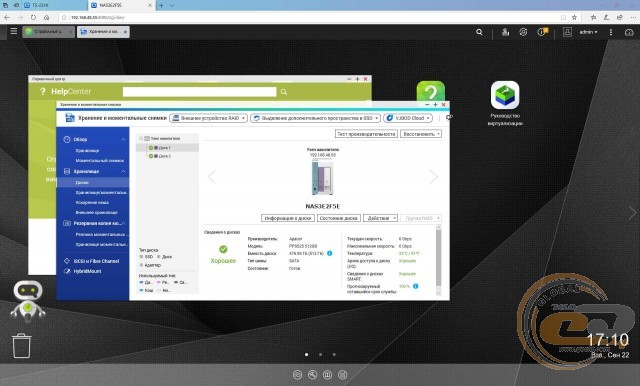640x386 pixels.
Task: Jump to the third desktop page dot
Action: 334,355
